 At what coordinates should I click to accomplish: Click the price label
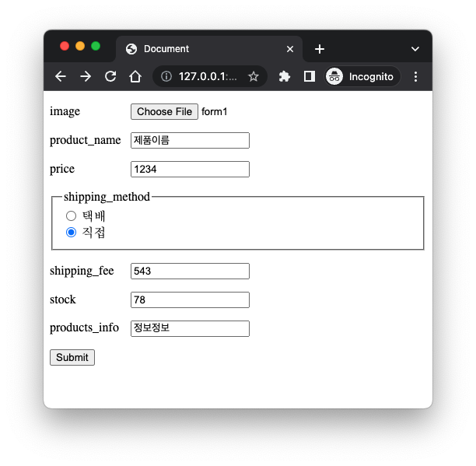pos(62,169)
